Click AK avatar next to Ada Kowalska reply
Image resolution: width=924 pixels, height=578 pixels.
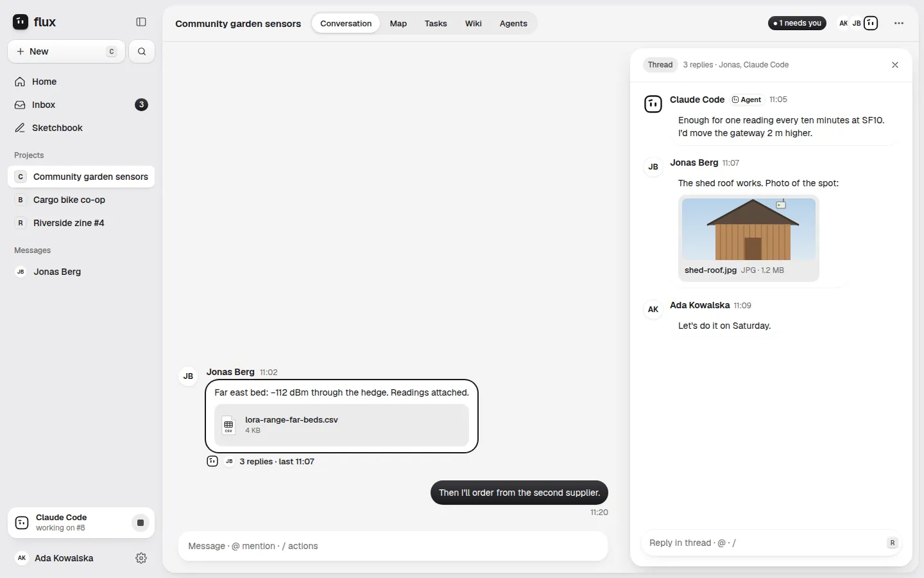653,309
